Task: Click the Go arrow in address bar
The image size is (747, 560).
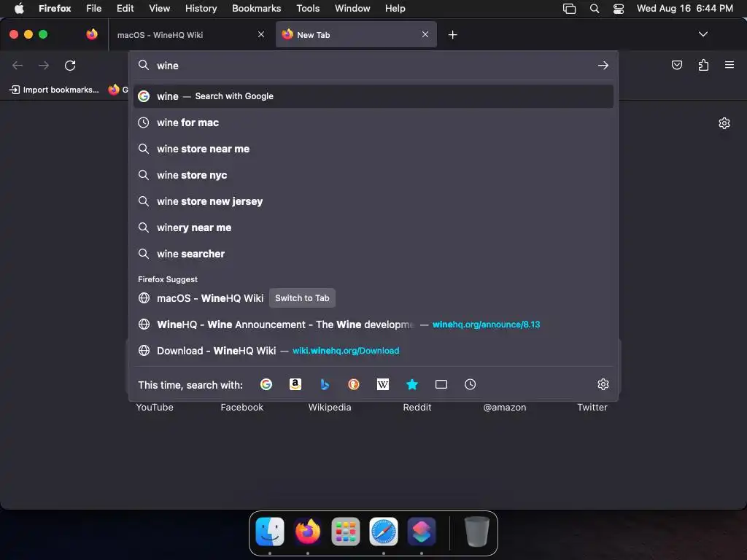Action: pyautogui.click(x=603, y=65)
